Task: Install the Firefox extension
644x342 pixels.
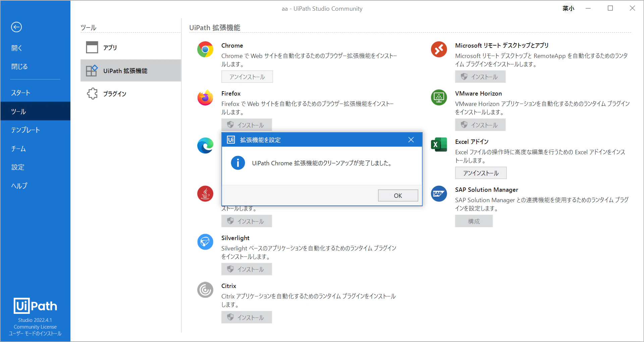Action: point(247,125)
